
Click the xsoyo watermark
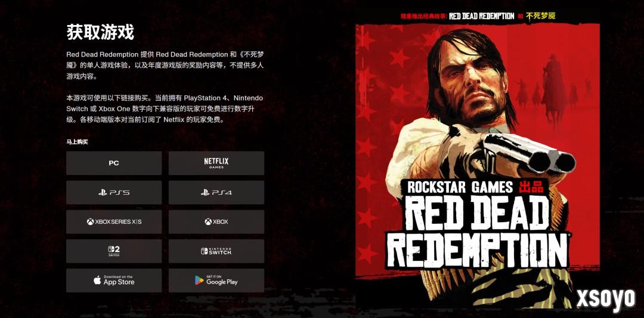pos(606,299)
